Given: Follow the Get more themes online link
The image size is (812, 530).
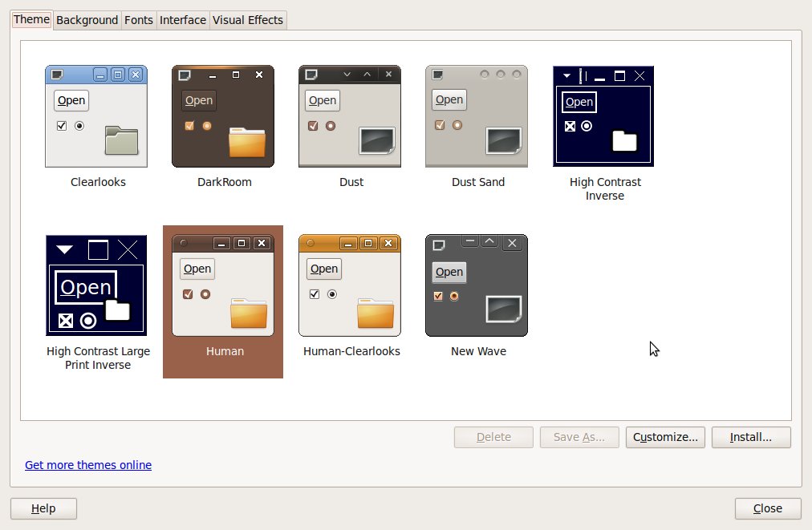Looking at the screenshot, I should [x=88, y=465].
